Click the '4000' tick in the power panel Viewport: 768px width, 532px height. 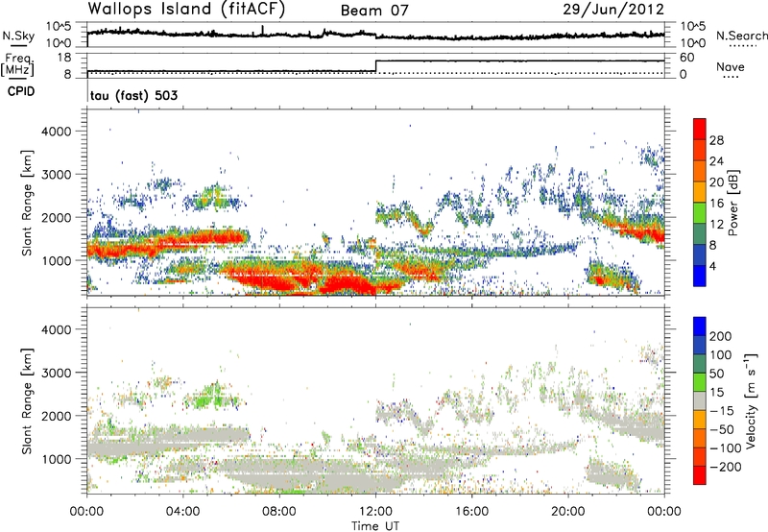click(56, 132)
